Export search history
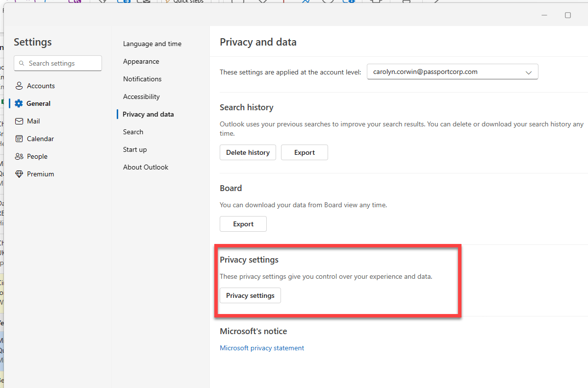This screenshot has width=588, height=388. 305,152
